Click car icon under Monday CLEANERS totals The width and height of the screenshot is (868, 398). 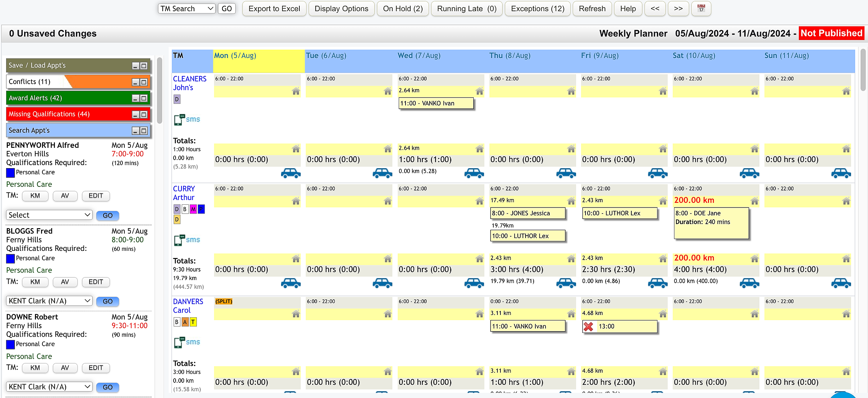coord(291,173)
